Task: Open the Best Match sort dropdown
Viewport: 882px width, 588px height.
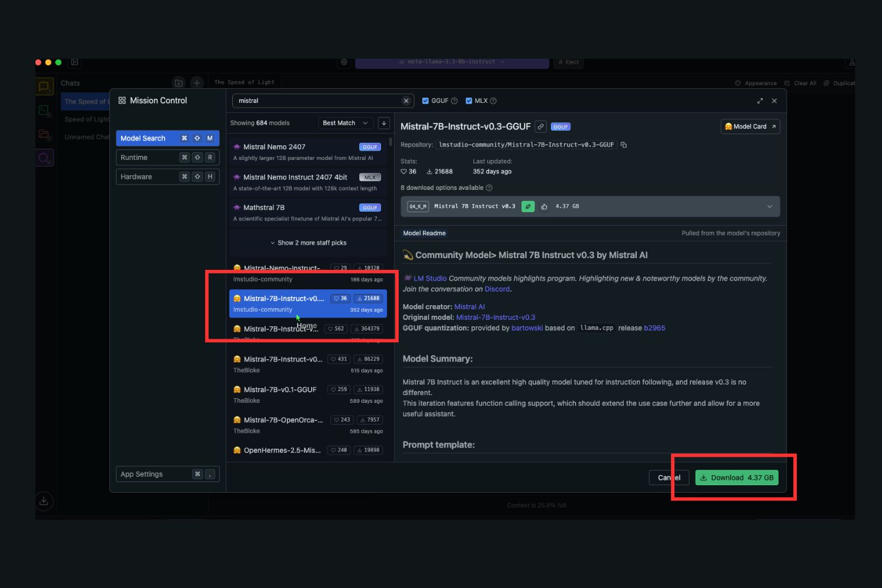Action: pyautogui.click(x=346, y=123)
